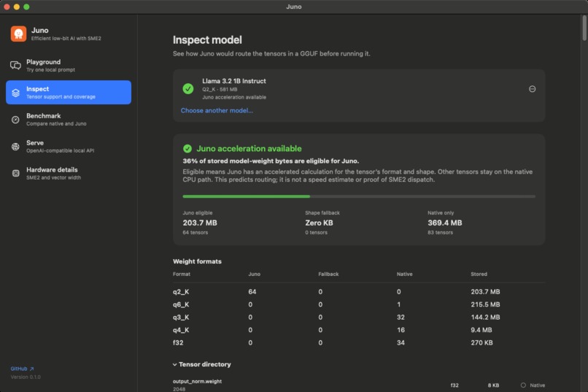Image resolution: width=588 pixels, height=392 pixels.
Task: Click the 203.7 MB Juno eligible value
Action: tap(200, 223)
